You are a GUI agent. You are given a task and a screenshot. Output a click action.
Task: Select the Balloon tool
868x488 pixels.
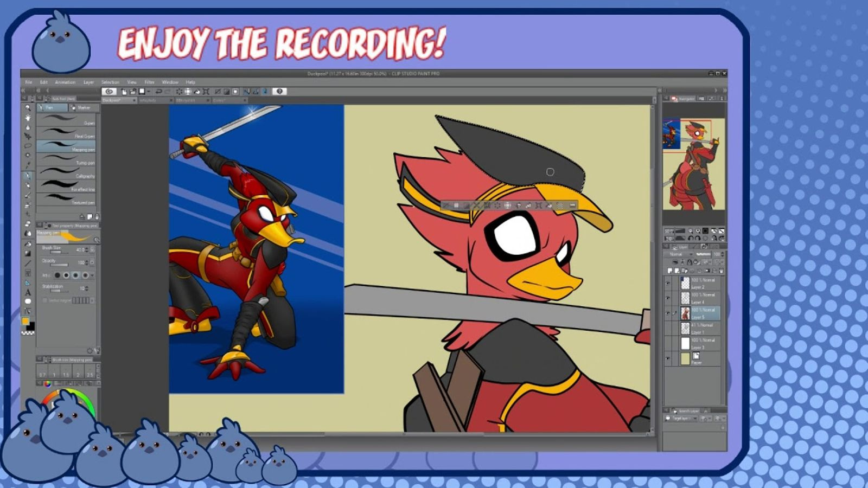[28, 301]
